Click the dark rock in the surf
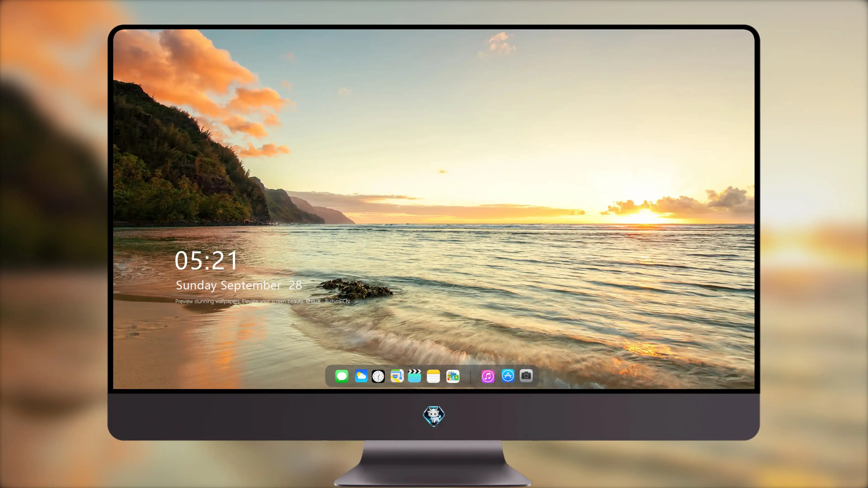The image size is (868, 488). pyautogui.click(x=355, y=288)
